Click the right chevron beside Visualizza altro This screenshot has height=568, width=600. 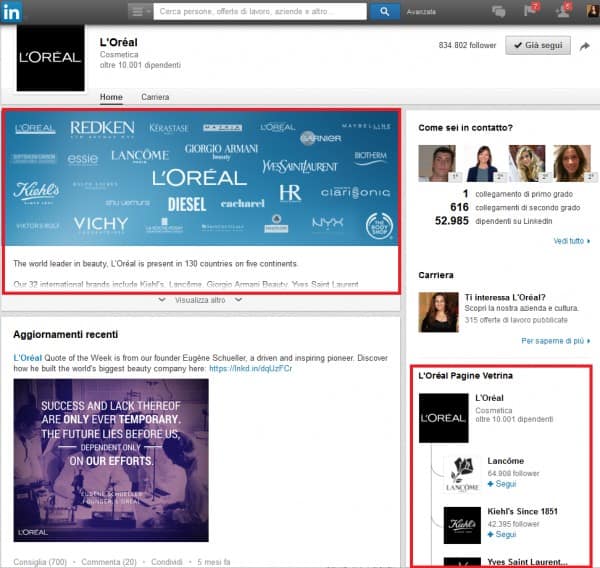coord(238,300)
